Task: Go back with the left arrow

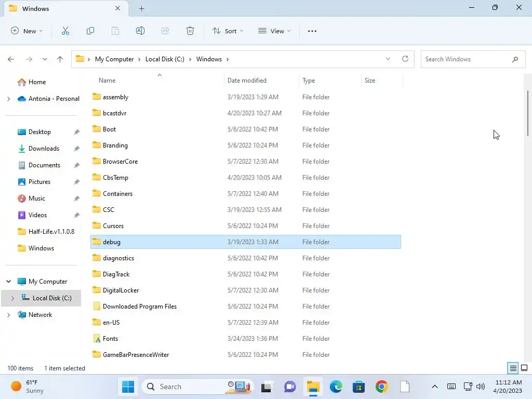Action: tap(11, 59)
